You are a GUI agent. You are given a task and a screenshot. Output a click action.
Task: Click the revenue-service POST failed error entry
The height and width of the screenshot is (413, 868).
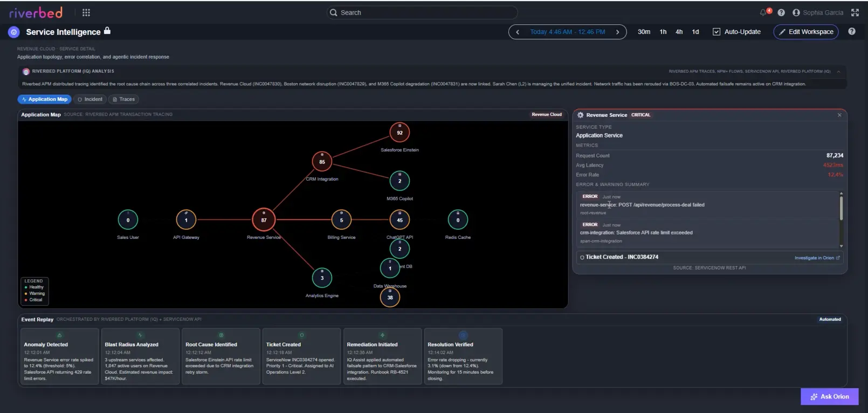(x=707, y=205)
